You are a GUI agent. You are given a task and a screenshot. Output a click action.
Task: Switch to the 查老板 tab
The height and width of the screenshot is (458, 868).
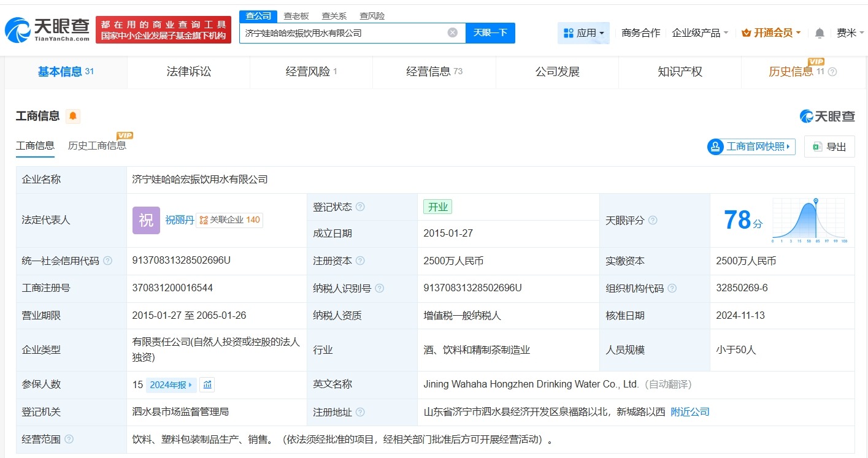296,15
